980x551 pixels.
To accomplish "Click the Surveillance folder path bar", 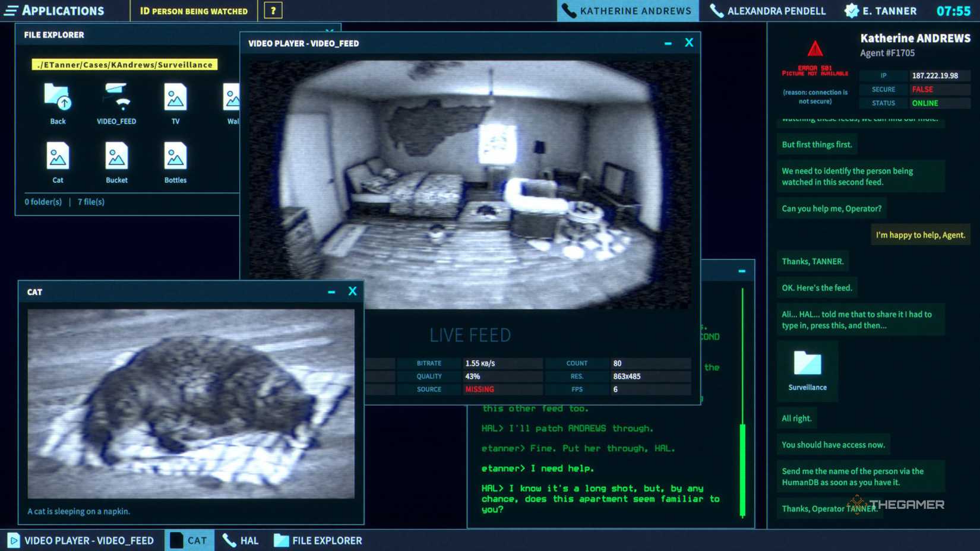I will [125, 65].
